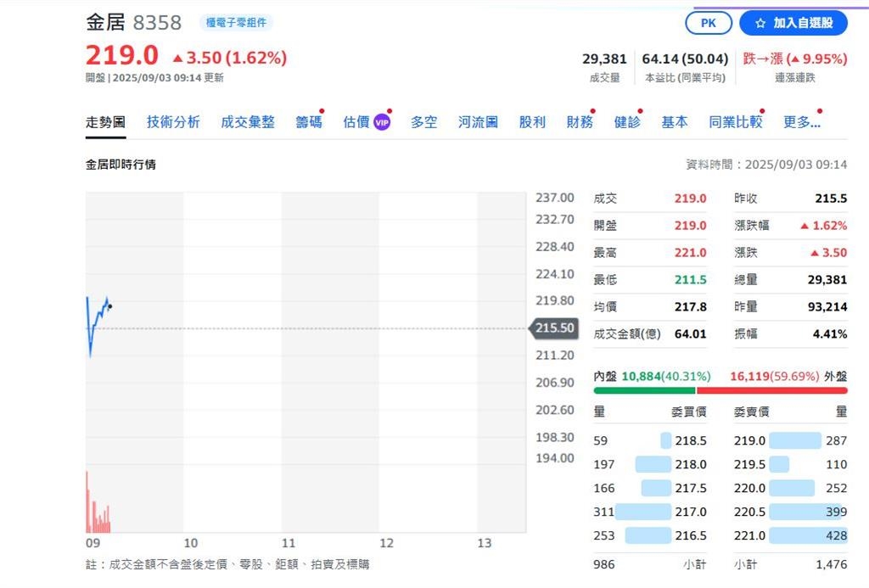Open the 同業比較 tab
Screen dimensions: 869x588
(x=736, y=122)
